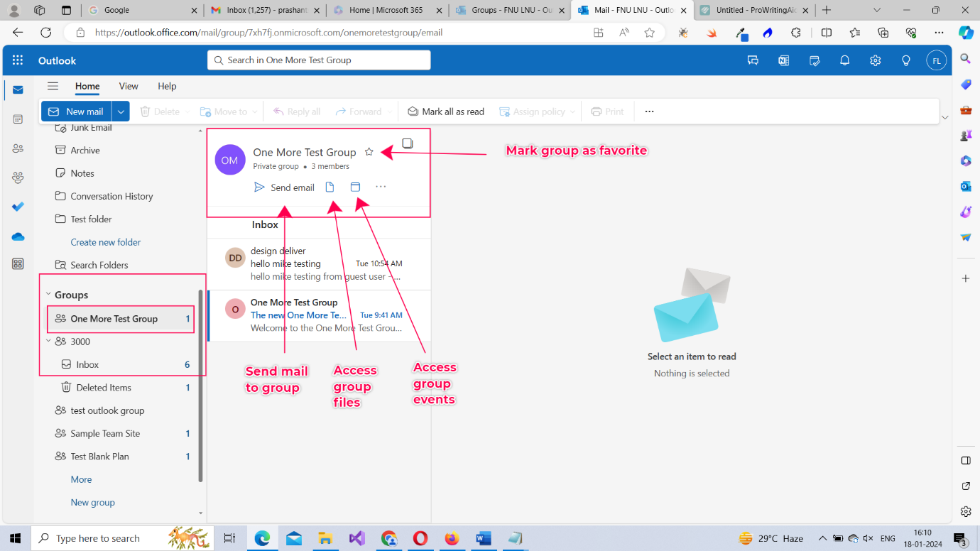The height and width of the screenshot is (551, 980).
Task: Click the Send to OneNote header icon
Action: pyautogui.click(x=783, y=60)
